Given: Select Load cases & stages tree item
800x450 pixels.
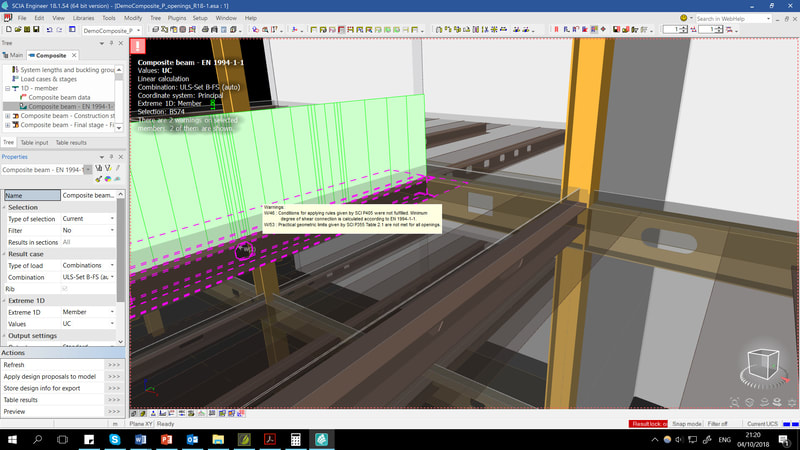Looking at the screenshot, I should [x=48, y=79].
